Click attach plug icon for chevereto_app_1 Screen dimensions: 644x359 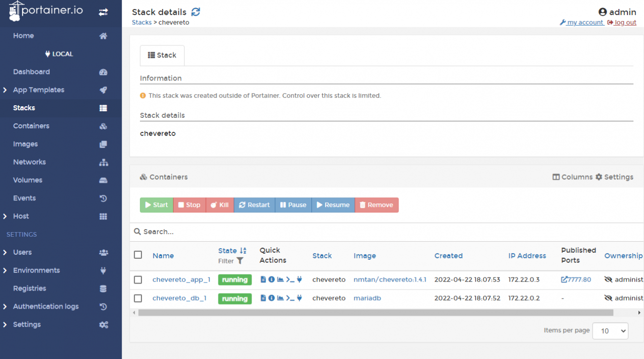[x=299, y=279]
